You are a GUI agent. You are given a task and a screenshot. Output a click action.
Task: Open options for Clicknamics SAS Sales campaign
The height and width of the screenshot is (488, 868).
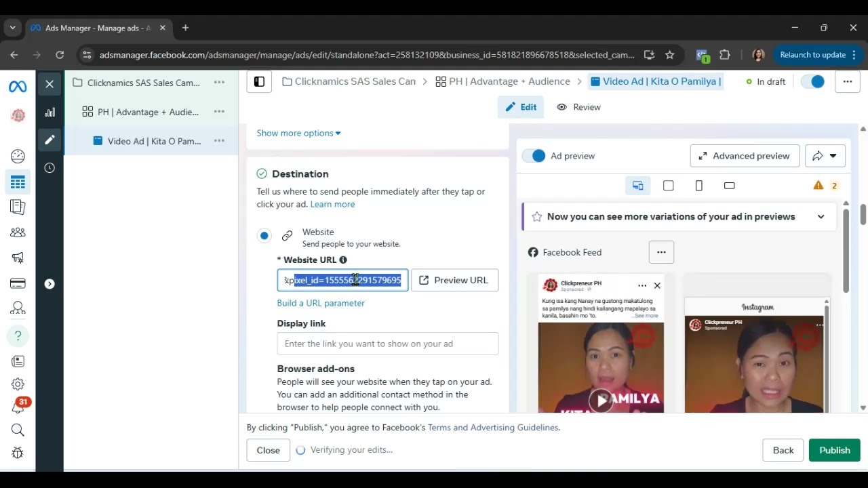click(x=219, y=83)
